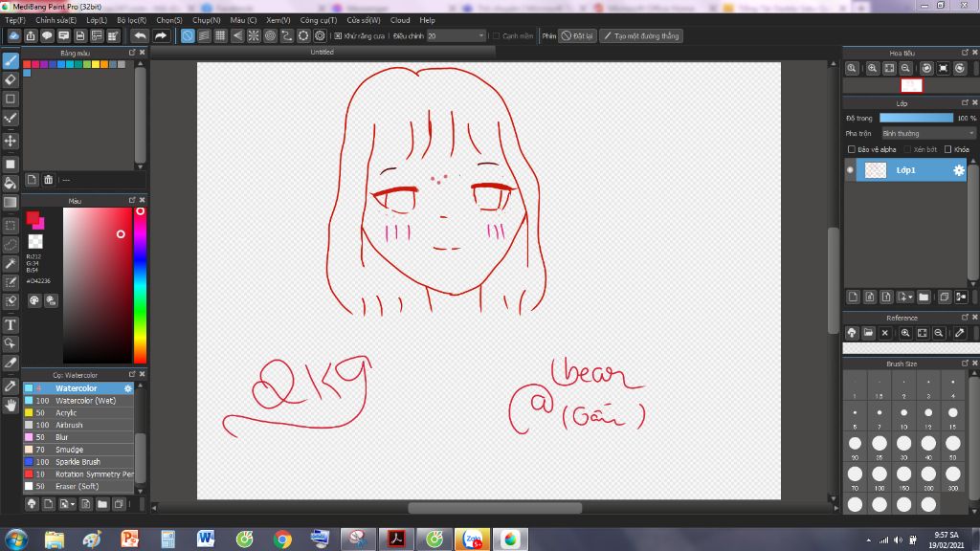Open settings gear for layer Lớp1
This screenshot has height=551, width=980.
959,170
